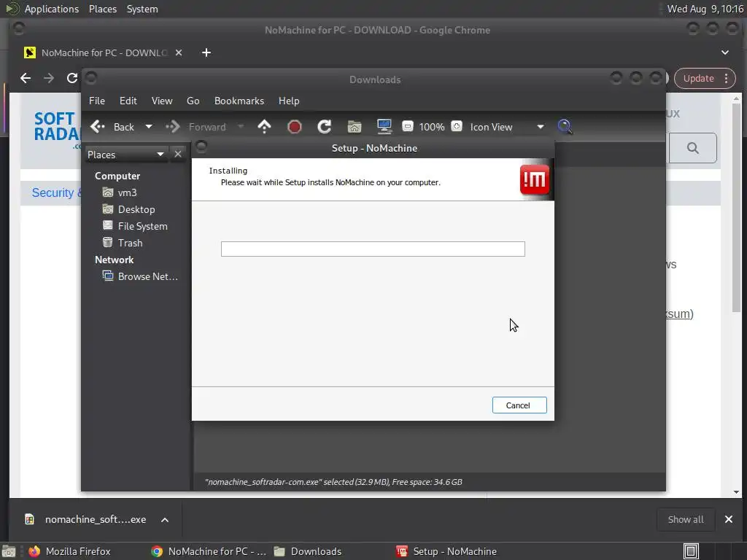The width and height of the screenshot is (747, 560).
Task: Open the Home folder icon
Action: point(354,127)
